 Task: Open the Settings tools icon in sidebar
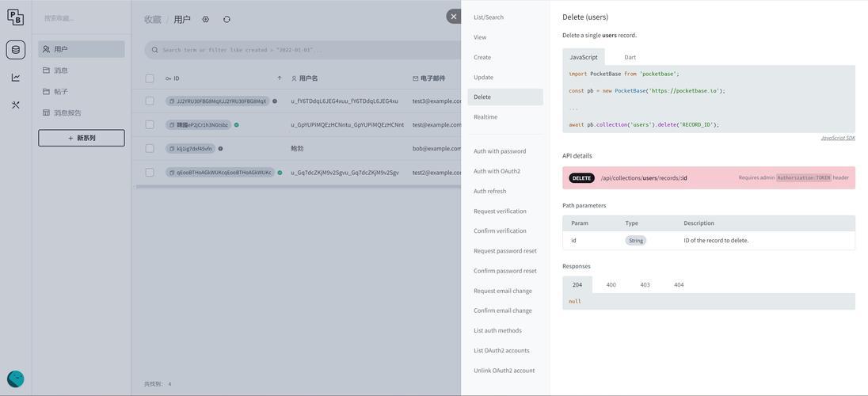15,105
